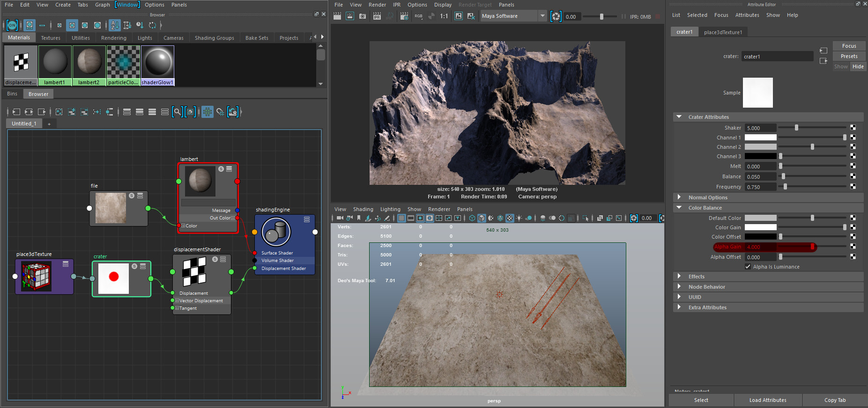Click the Presets button
The height and width of the screenshot is (408, 868).
tap(849, 56)
